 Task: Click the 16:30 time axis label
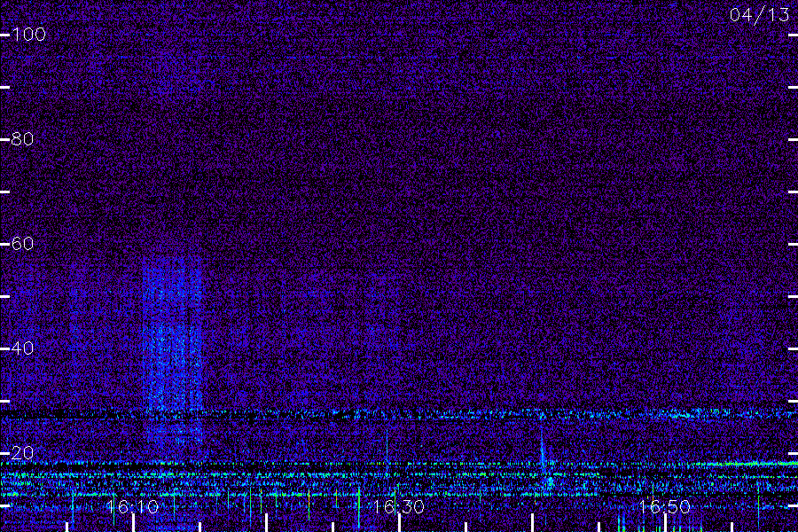pos(398,507)
